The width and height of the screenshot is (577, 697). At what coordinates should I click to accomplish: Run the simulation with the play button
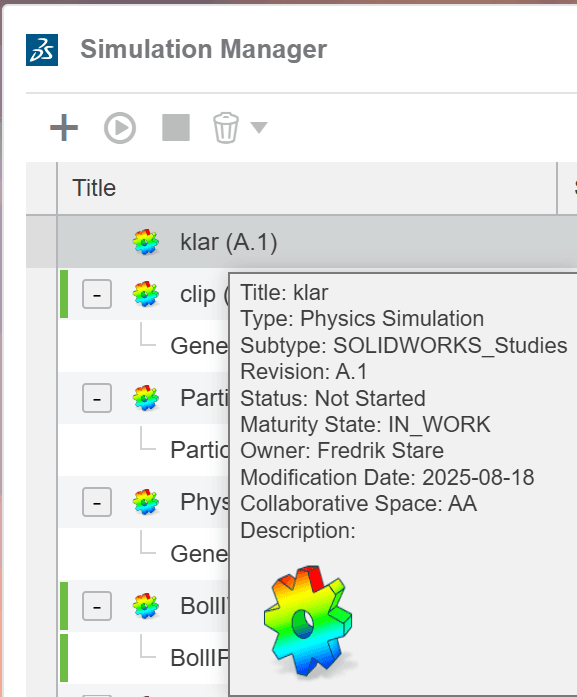tap(120, 128)
